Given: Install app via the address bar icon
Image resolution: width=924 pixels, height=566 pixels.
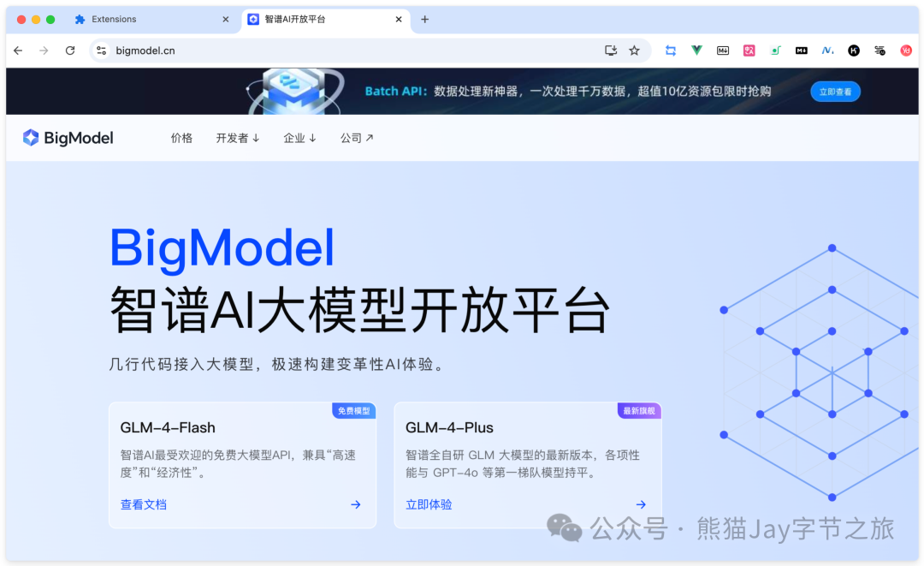Looking at the screenshot, I should coord(611,51).
